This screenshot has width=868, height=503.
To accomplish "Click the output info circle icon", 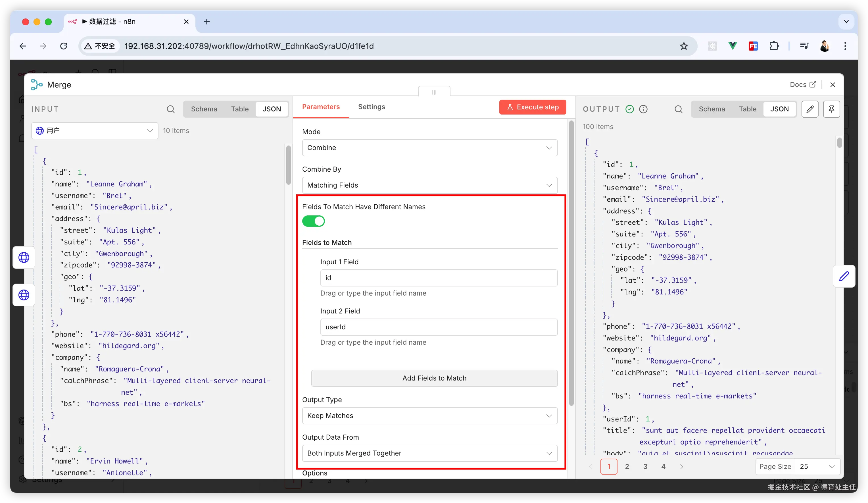I will coord(643,109).
